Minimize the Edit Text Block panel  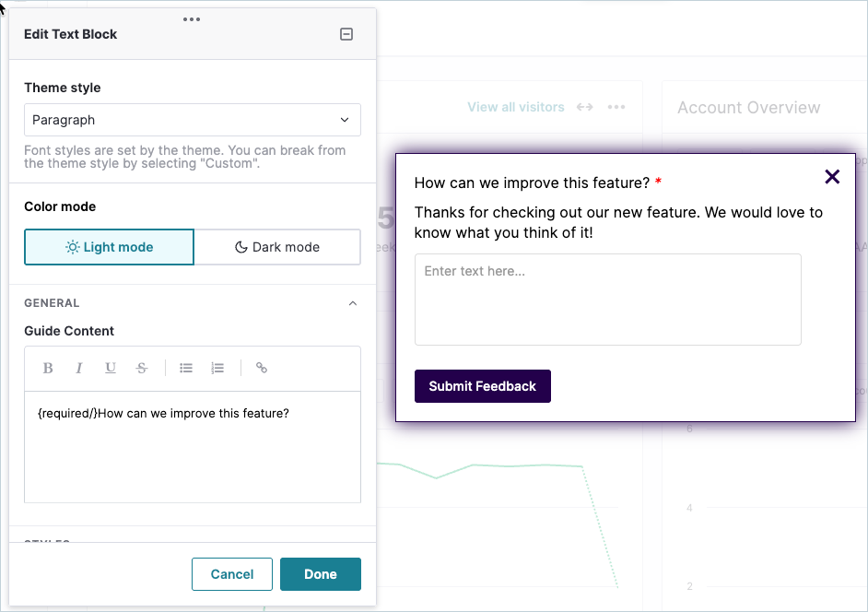pos(346,34)
